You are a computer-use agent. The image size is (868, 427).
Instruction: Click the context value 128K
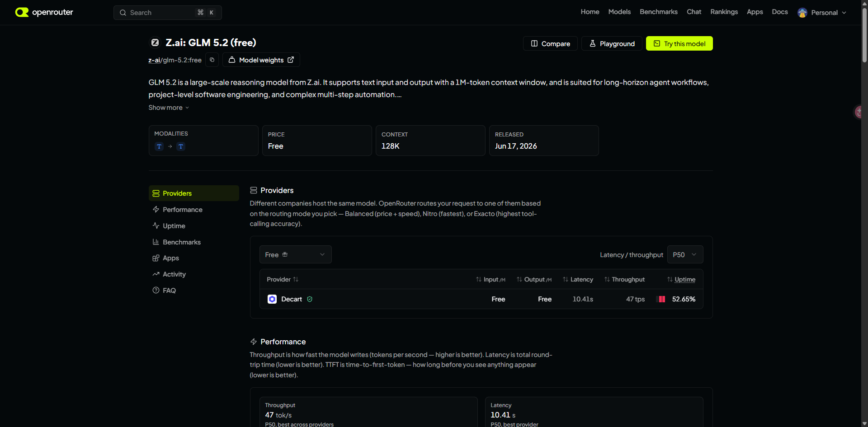(391, 146)
